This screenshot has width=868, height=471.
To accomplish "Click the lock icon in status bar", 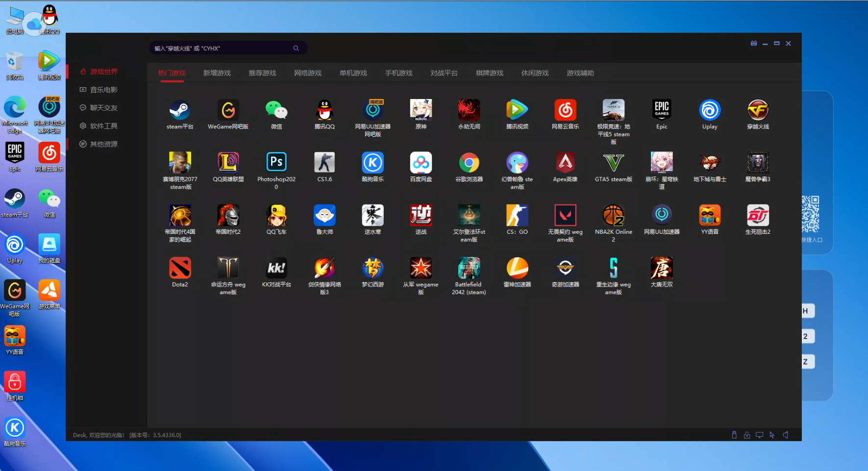I will coord(747,435).
